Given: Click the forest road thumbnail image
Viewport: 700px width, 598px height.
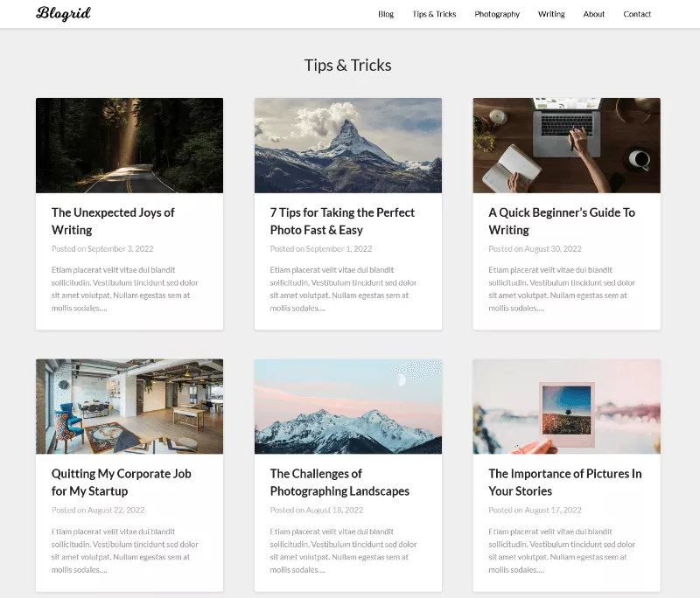Looking at the screenshot, I should (129, 145).
